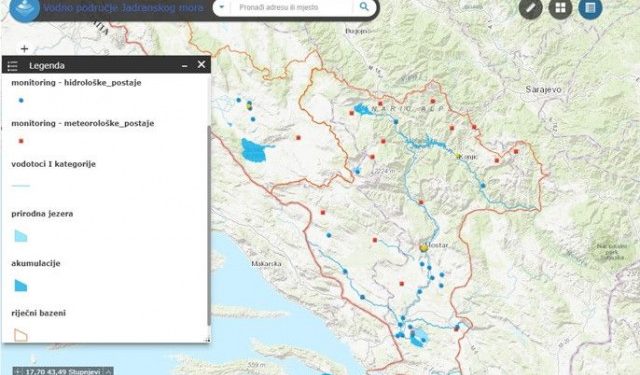Click the blue akumulacije legend swatch
Screen dimensions: 640x375
click(21, 286)
